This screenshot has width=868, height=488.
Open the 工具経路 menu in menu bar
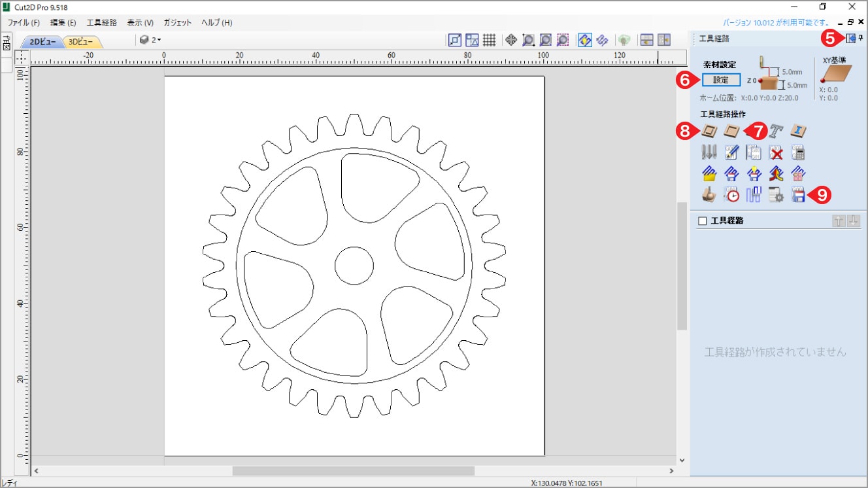click(x=101, y=22)
